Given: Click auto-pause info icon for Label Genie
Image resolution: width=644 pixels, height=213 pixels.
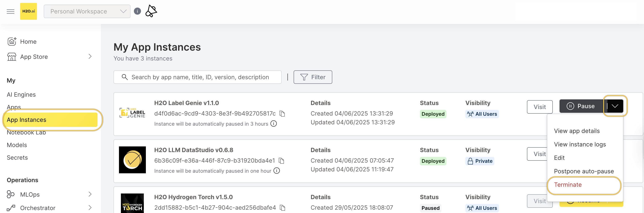Looking at the screenshot, I should pyautogui.click(x=274, y=124).
